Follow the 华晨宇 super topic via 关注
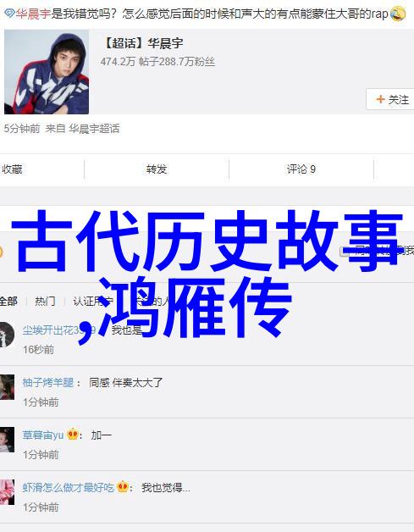The height and width of the screenshot is (532, 414). coord(390,99)
